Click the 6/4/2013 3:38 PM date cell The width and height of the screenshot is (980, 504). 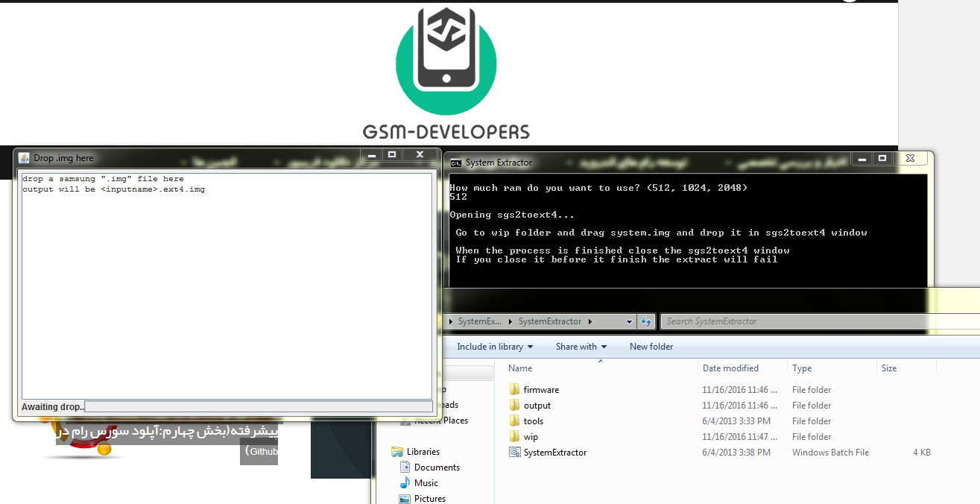[x=736, y=453]
